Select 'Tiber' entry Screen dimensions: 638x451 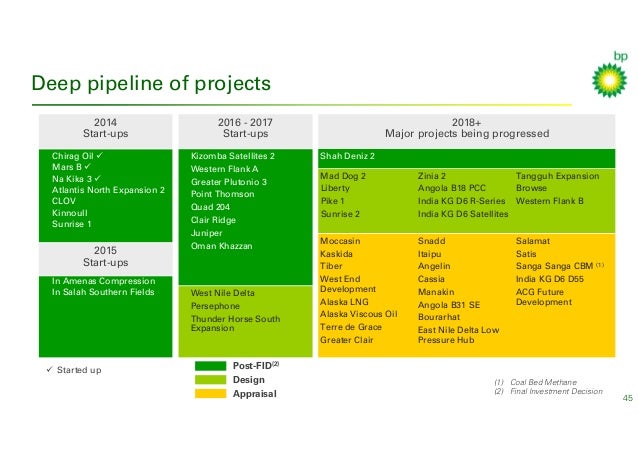(x=331, y=266)
